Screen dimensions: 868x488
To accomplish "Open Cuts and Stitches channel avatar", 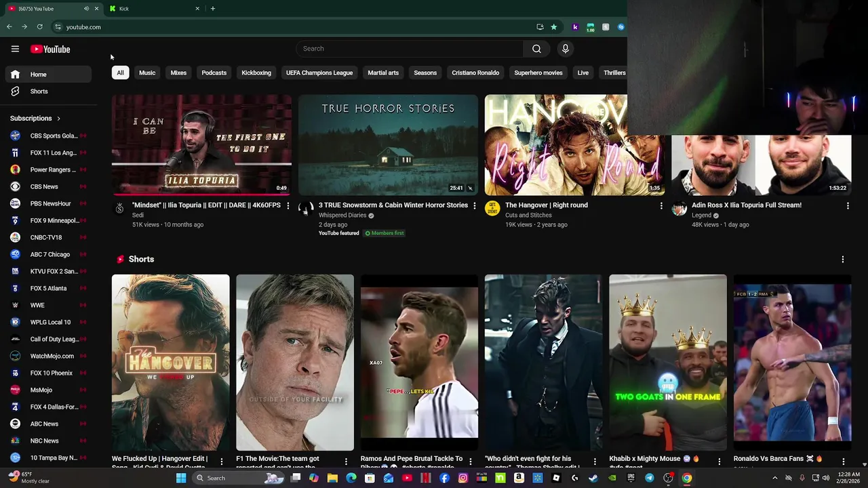I will 492,209.
